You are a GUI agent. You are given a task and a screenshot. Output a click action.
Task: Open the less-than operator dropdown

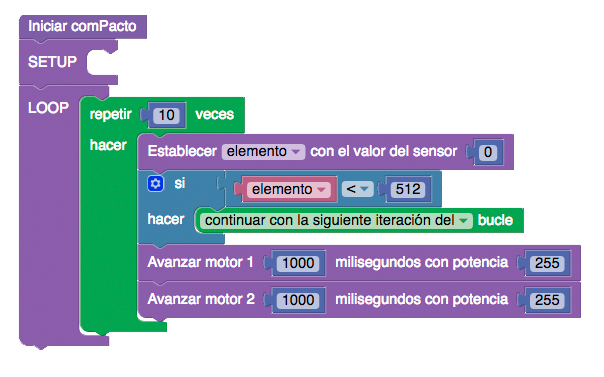click(x=357, y=189)
